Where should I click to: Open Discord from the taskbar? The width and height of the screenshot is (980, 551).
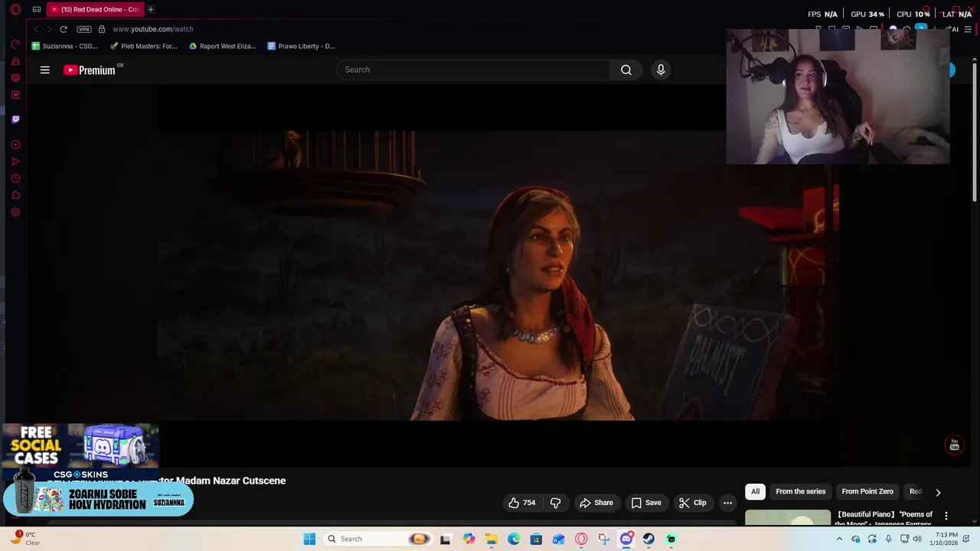(x=626, y=539)
